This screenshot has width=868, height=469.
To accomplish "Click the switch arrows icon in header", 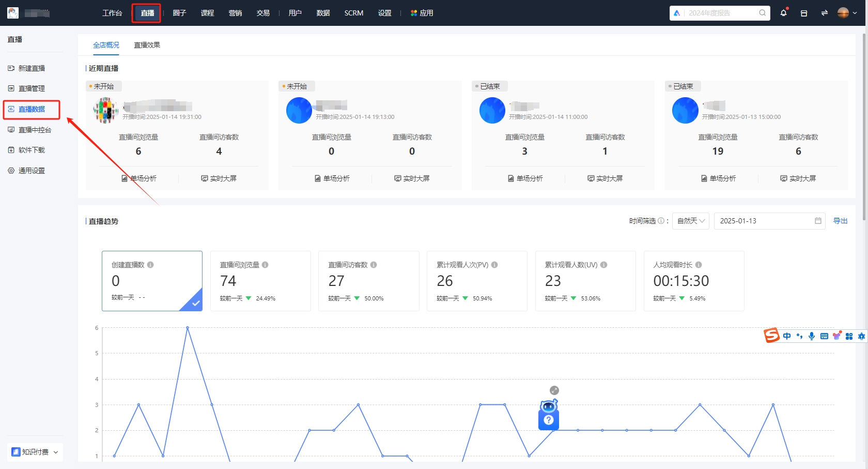I will 824,13.
